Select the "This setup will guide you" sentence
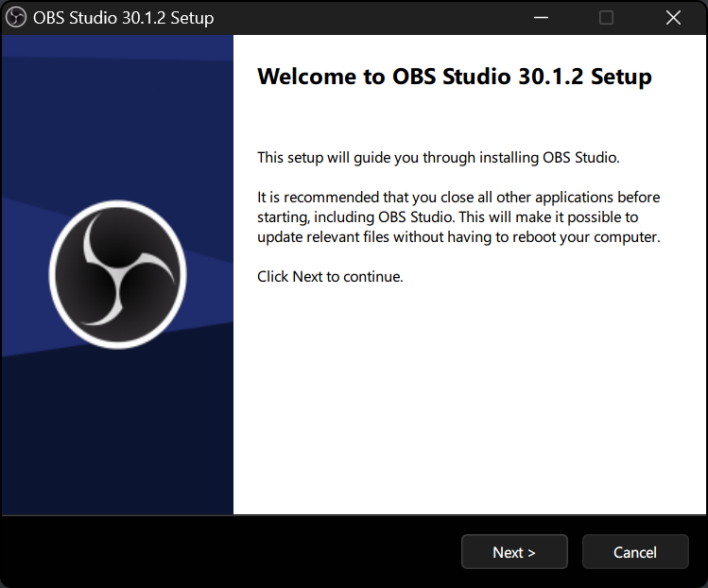 [438, 157]
